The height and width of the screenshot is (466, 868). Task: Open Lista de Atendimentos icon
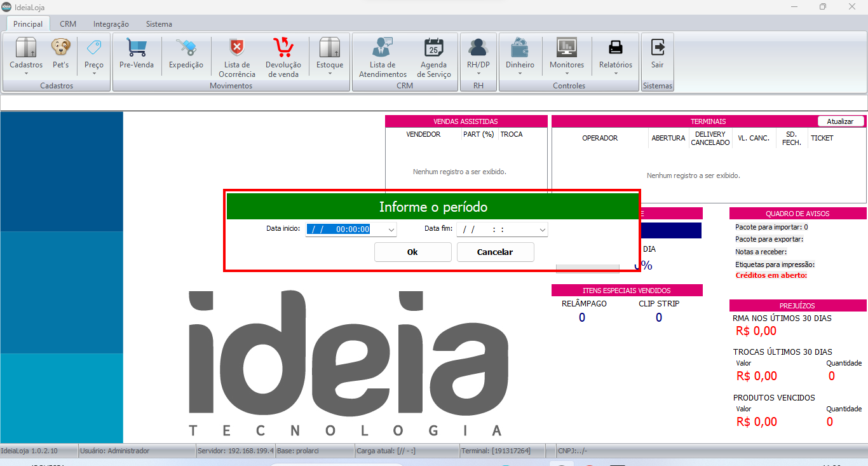[x=383, y=48]
